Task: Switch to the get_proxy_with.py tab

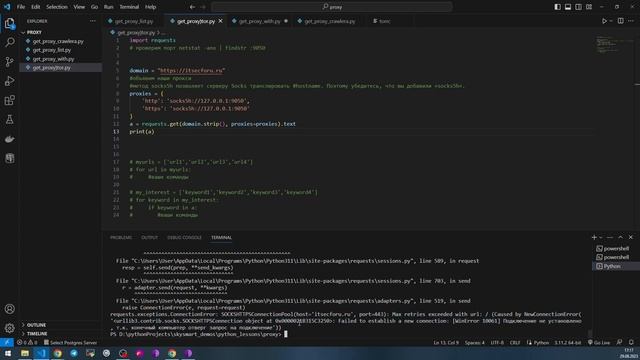Action: (x=260, y=21)
